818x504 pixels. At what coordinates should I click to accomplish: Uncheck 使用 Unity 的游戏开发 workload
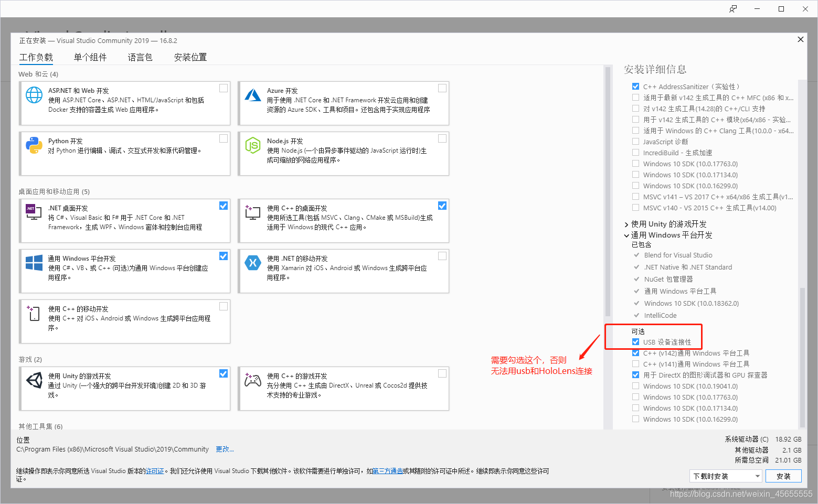[224, 373]
